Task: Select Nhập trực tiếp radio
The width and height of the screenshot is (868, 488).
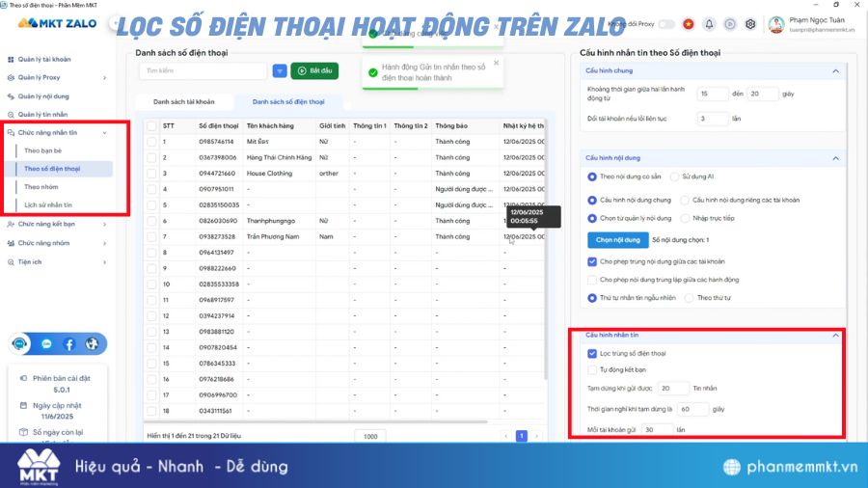Action: (685, 219)
